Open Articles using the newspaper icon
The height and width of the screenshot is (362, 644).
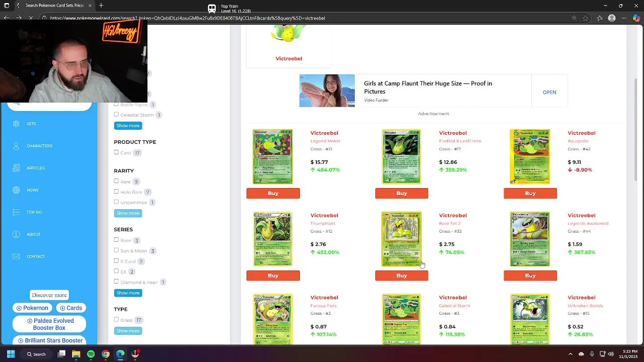tap(17, 168)
